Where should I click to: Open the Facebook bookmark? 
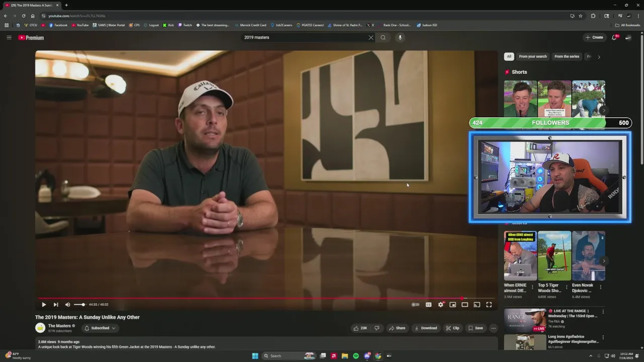(x=58, y=25)
